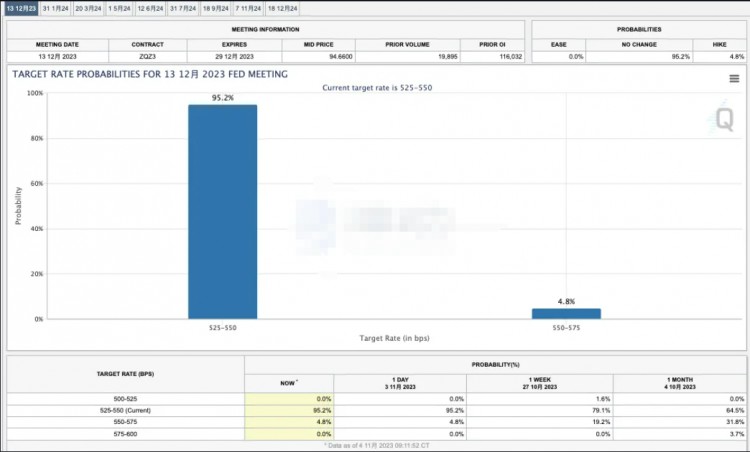Click the '1 WEEK 27 10月 2023' column header

point(540,383)
